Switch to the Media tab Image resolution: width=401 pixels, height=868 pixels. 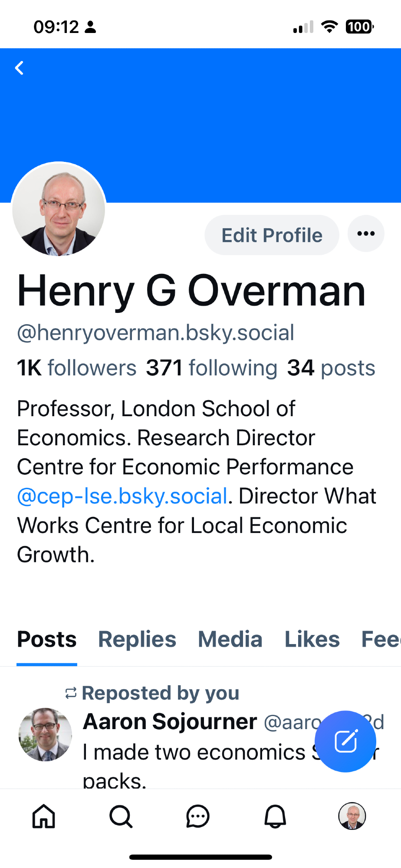[230, 639]
